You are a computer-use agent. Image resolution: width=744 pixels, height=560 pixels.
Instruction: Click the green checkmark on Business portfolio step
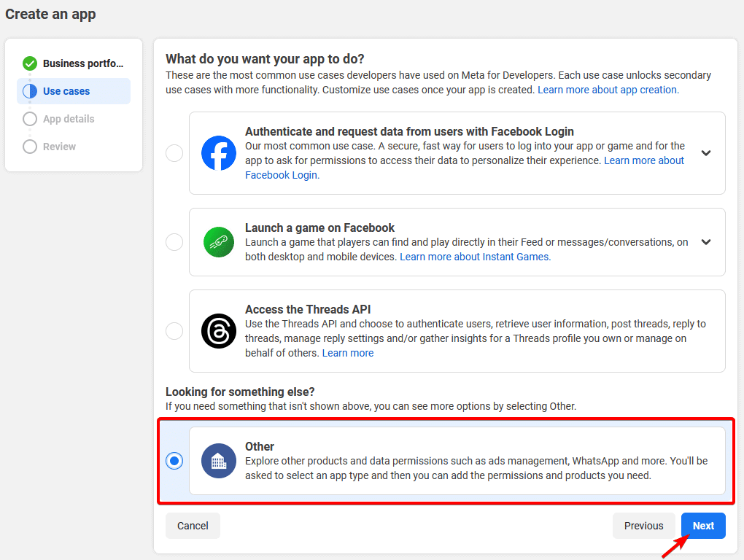point(29,63)
